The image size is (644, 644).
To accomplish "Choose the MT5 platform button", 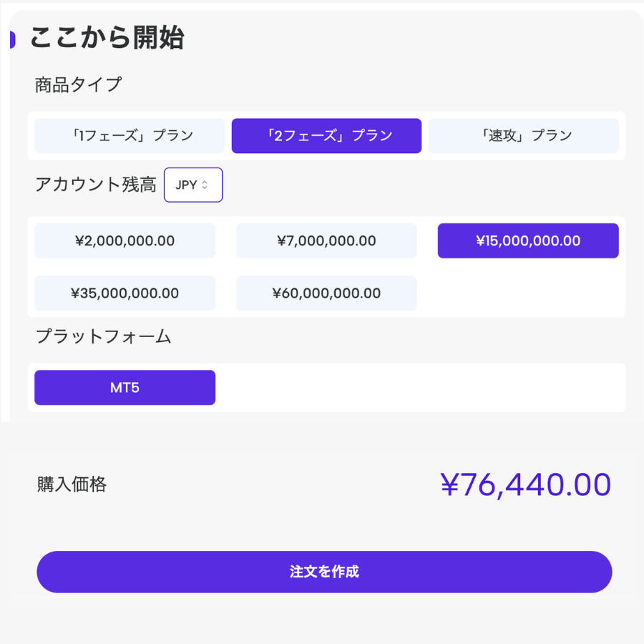I will click(x=125, y=388).
